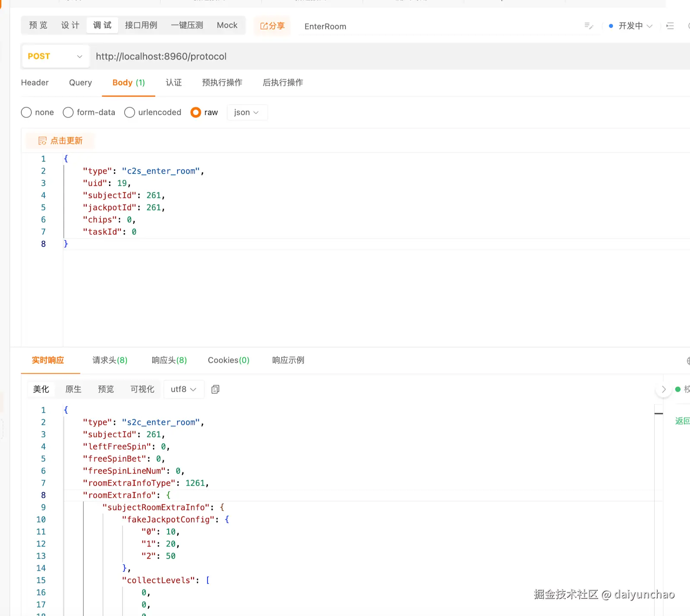Click the response line "0": 10

160,532
